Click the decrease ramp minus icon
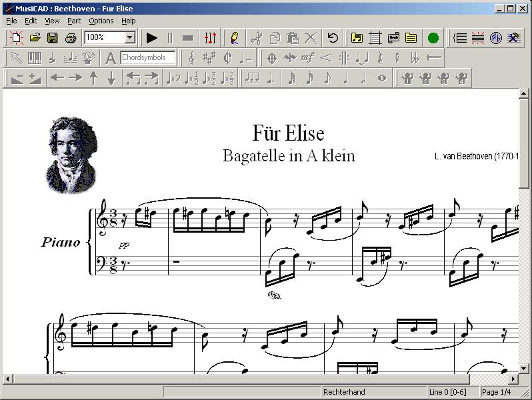 [17, 78]
